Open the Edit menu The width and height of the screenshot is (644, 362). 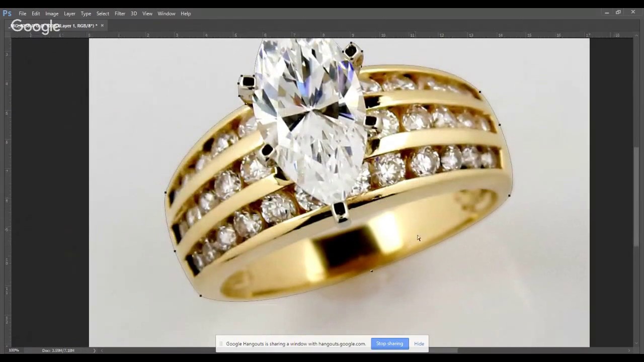(x=36, y=14)
